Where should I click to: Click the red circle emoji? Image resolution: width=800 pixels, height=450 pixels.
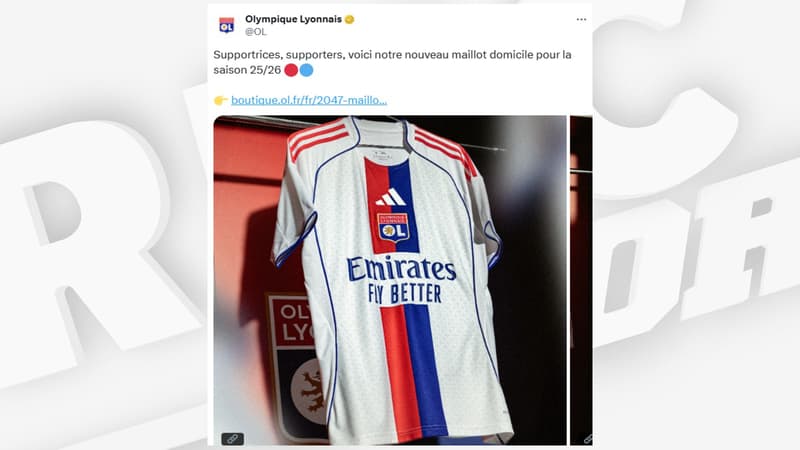click(291, 70)
